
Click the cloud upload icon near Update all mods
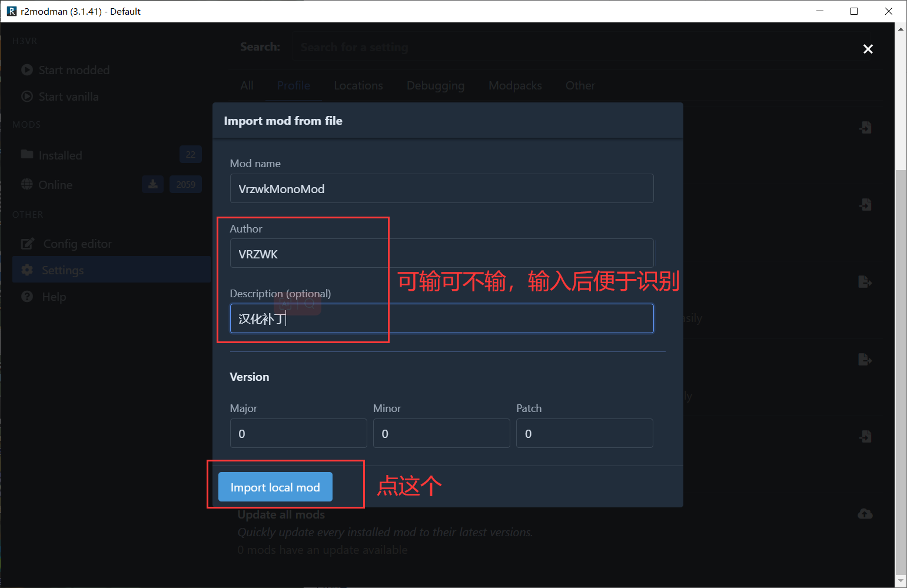[865, 513]
